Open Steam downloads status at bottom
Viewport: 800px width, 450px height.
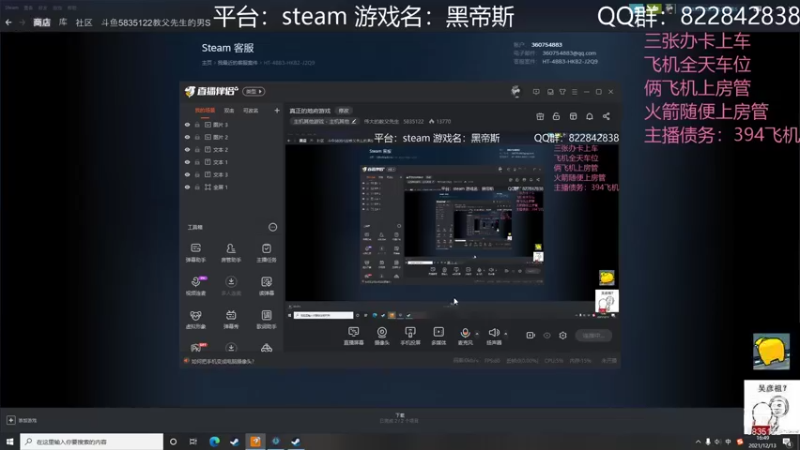(399, 418)
